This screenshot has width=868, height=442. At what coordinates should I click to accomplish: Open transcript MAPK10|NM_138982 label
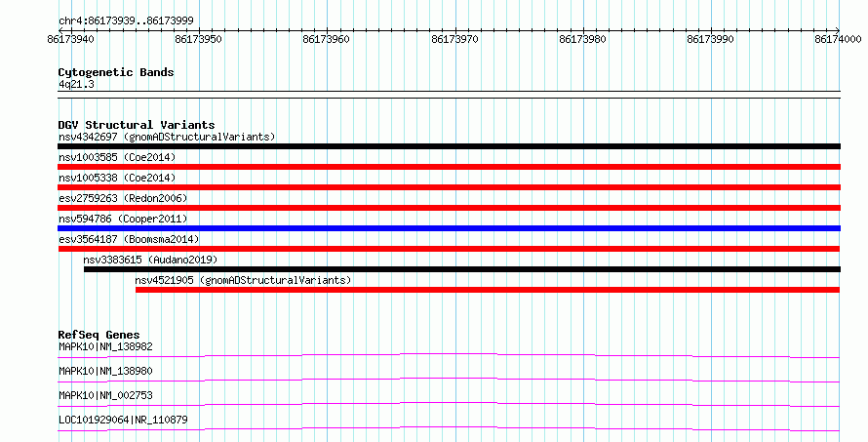point(105,346)
